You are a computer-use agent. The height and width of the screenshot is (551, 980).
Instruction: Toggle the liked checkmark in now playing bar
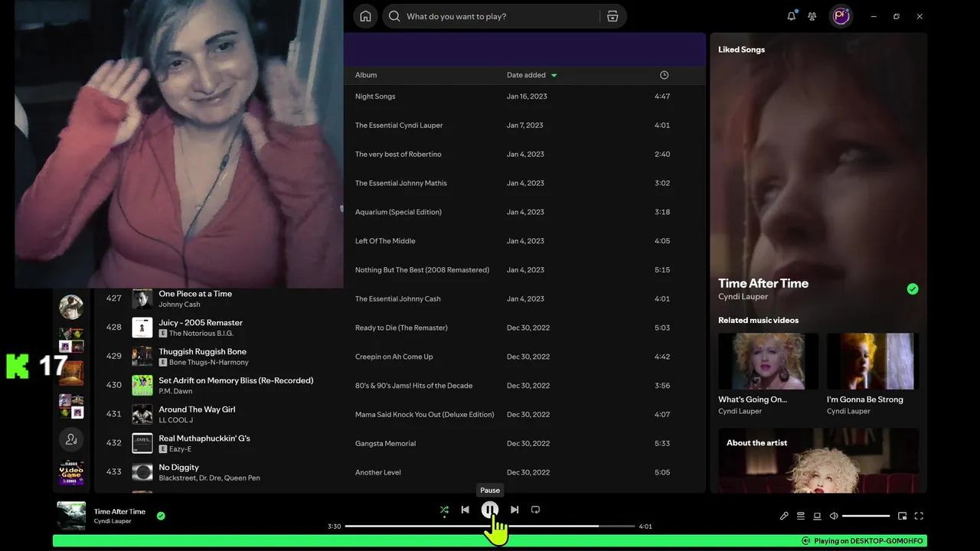[161, 516]
